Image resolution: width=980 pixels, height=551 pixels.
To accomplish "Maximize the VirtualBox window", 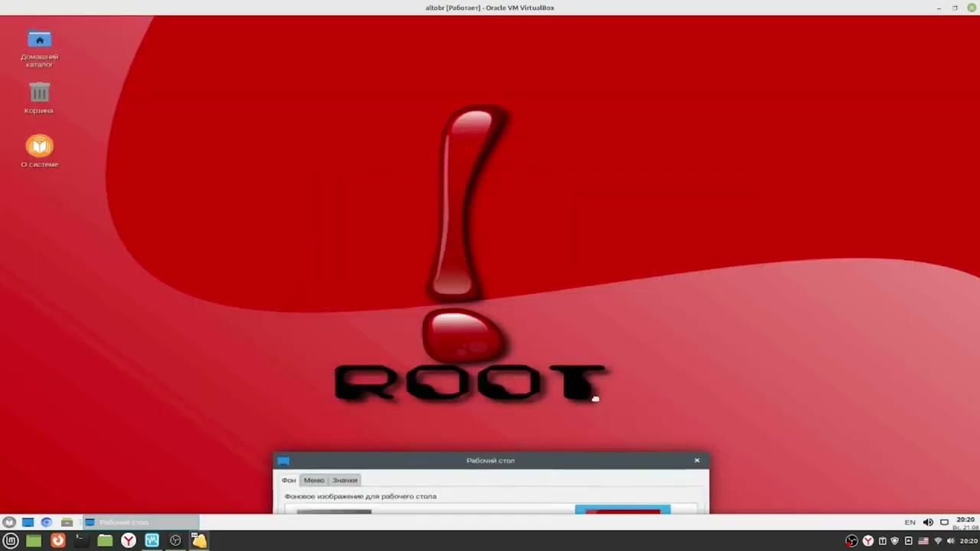I will [955, 8].
